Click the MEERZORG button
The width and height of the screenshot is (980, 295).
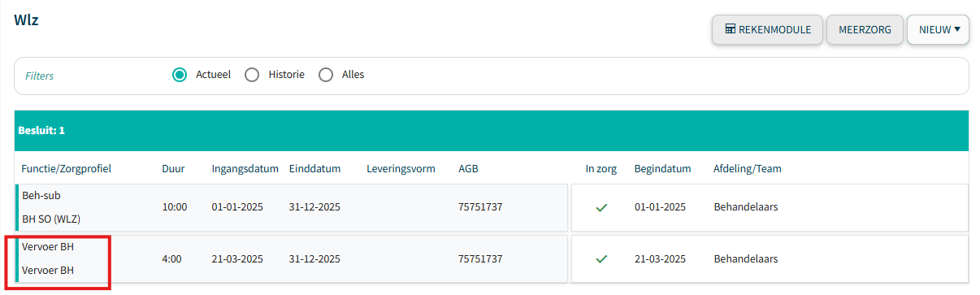click(865, 30)
